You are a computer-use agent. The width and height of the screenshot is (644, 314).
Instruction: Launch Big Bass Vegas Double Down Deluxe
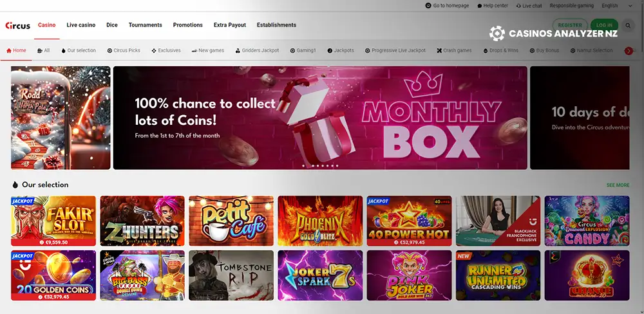pyautogui.click(x=142, y=275)
